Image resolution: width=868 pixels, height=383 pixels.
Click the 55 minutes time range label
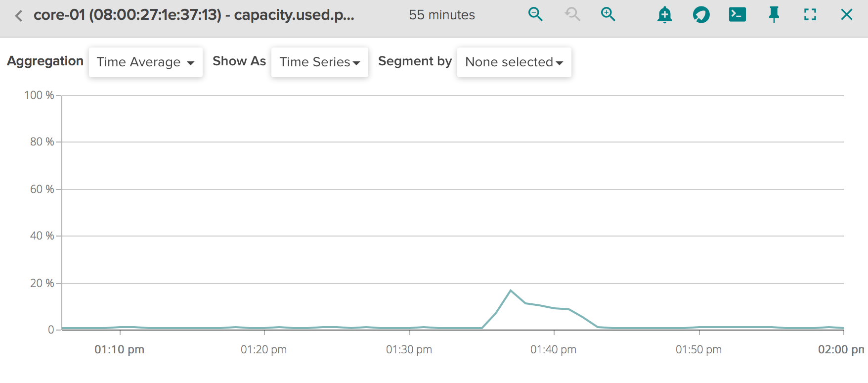[x=441, y=15]
